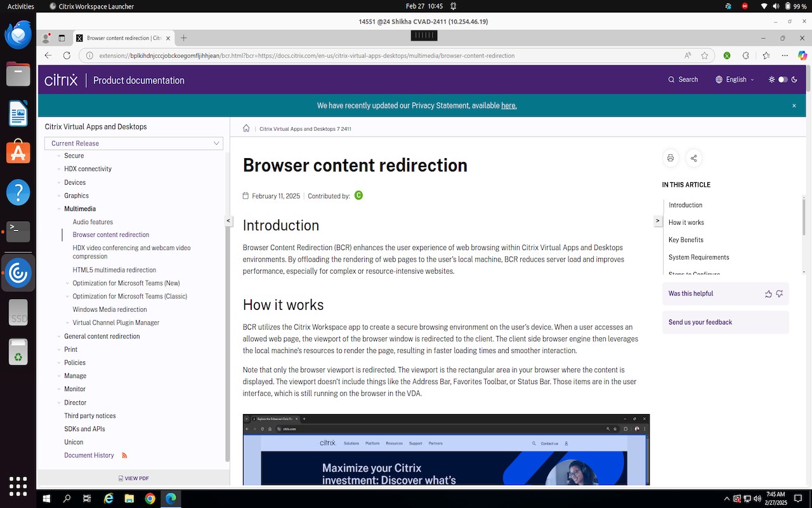Click the Windows taskbar search icon
Viewport: 812px width, 508px height.
tap(67, 498)
